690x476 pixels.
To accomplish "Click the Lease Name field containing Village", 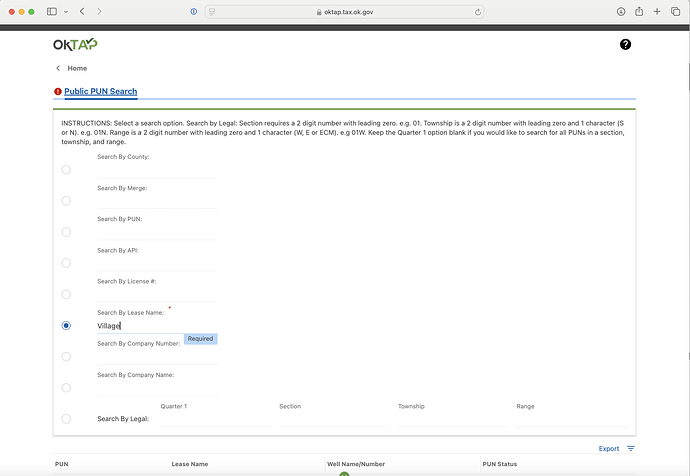I will 158,326.
